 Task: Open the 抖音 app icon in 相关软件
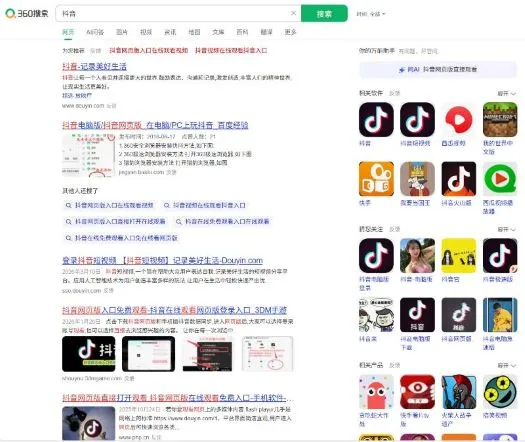pyautogui.click(x=376, y=120)
